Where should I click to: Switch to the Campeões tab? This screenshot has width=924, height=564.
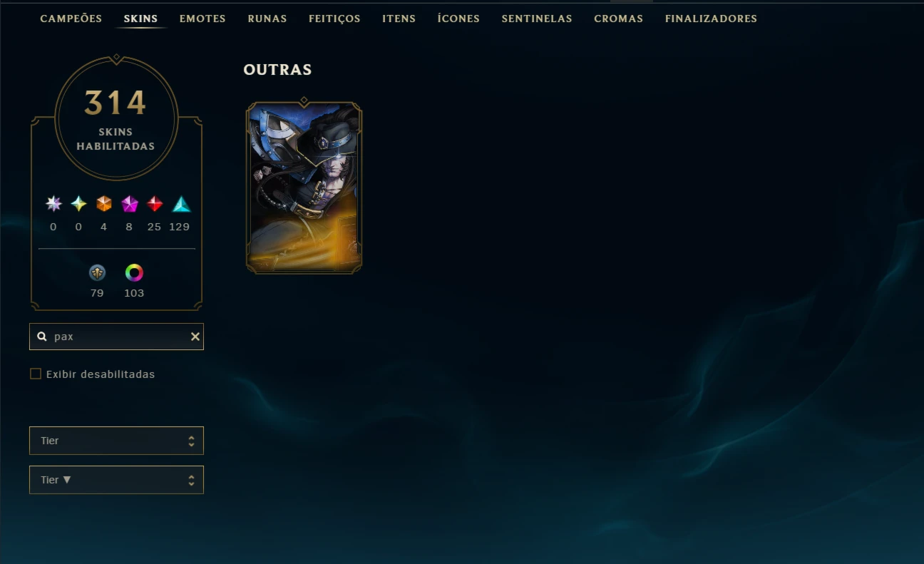click(71, 19)
